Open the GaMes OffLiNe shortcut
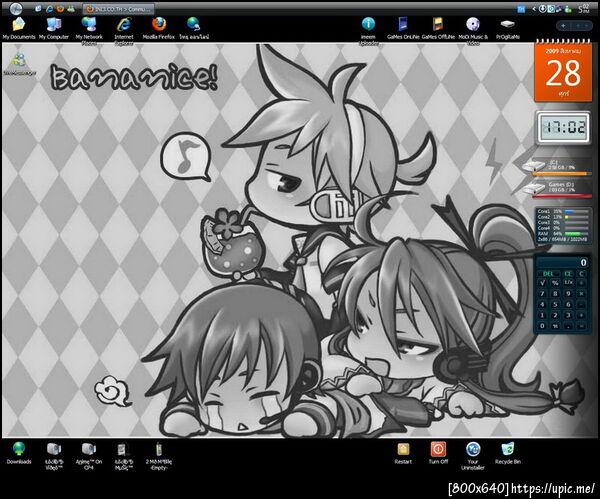Viewport: 600px width, 499px height. point(438,24)
